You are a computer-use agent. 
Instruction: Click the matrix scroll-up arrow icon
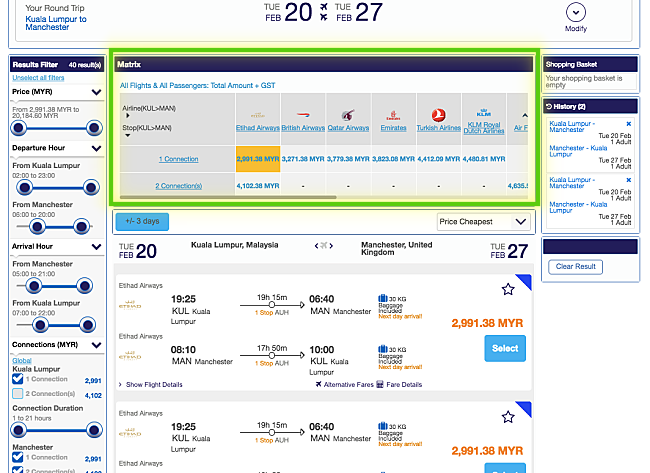[x=524, y=115]
